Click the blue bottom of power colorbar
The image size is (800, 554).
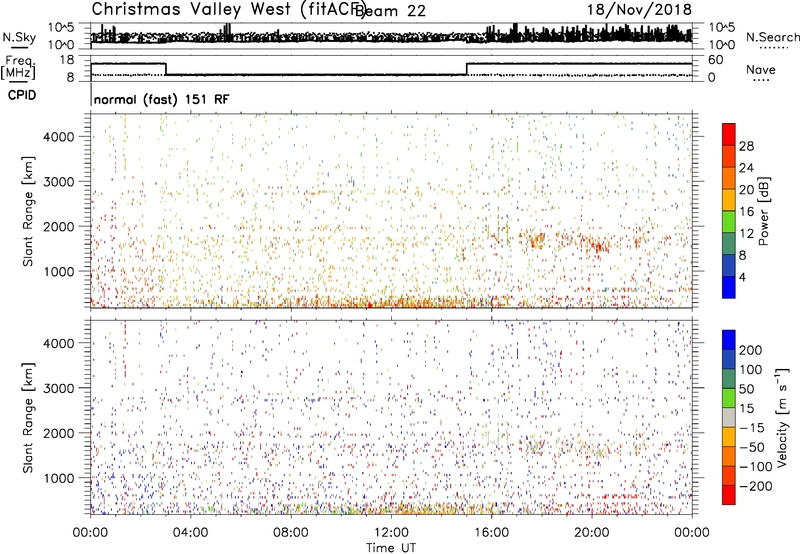click(729, 287)
